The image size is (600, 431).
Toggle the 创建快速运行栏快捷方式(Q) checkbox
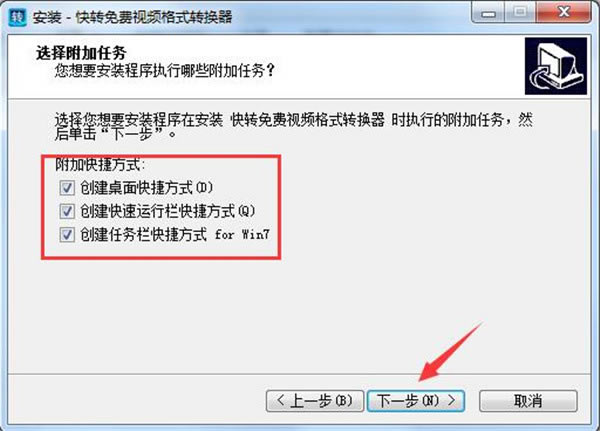pyautogui.click(x=67, y=211)
